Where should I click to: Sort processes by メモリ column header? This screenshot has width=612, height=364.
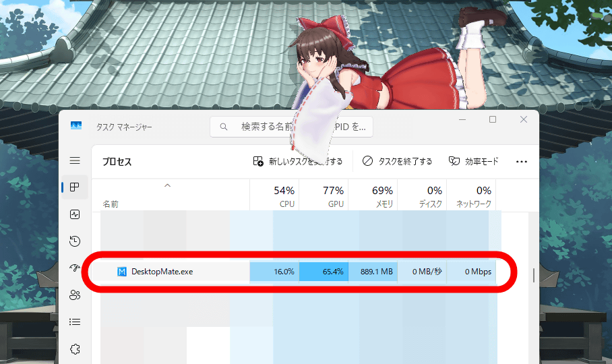tap(373, 196)
